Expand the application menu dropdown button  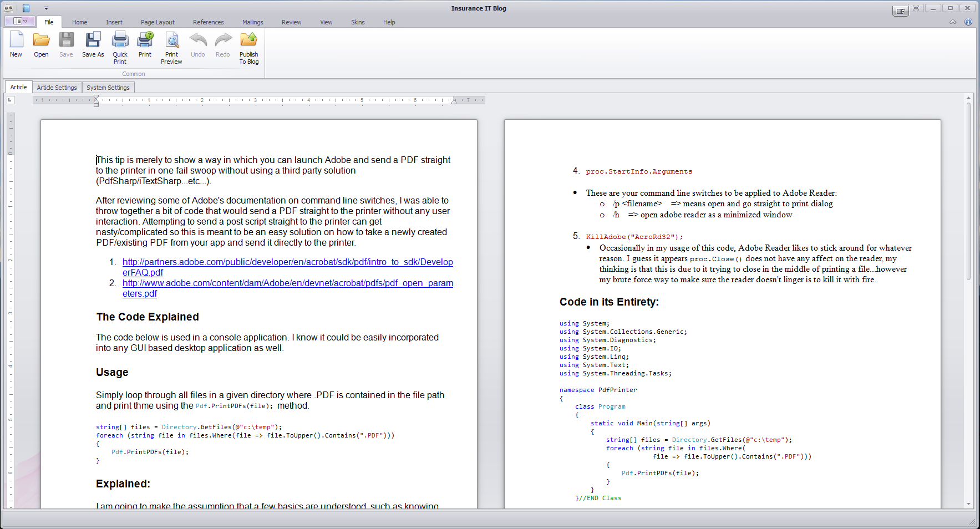point(20,21)
